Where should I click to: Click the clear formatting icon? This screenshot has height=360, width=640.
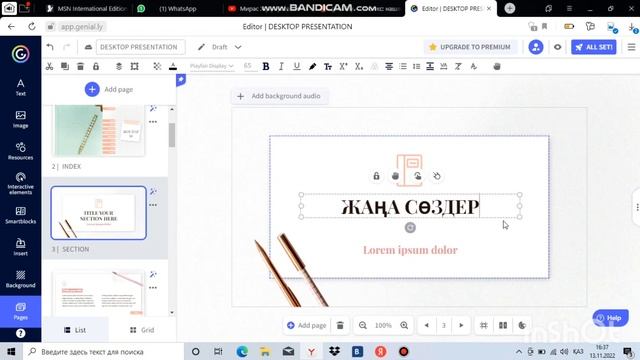[458, 66]
